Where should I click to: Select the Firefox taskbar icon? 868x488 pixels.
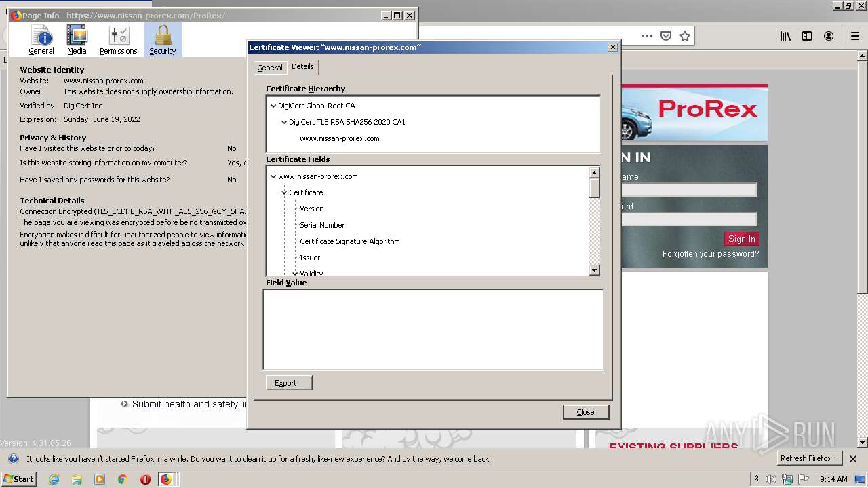pos(166,479)
